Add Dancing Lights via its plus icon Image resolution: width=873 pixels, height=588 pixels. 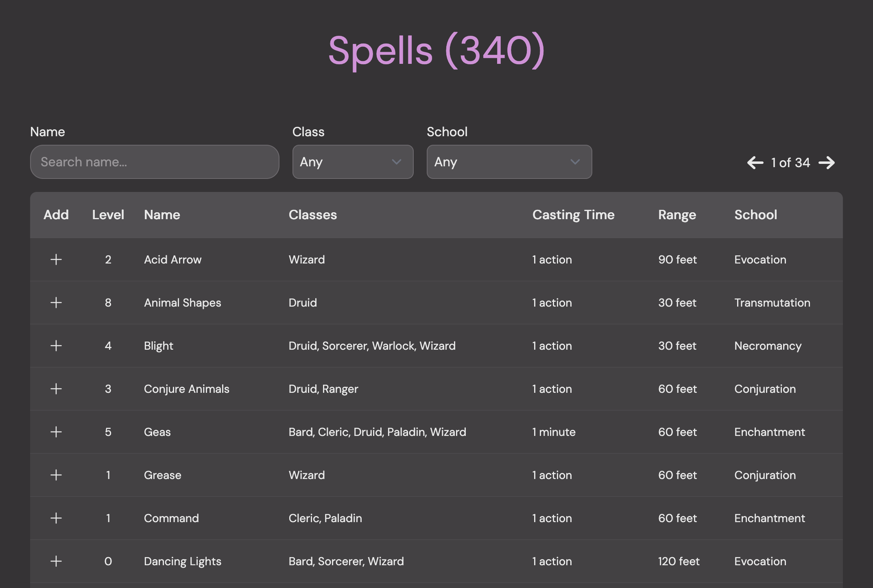56,561
